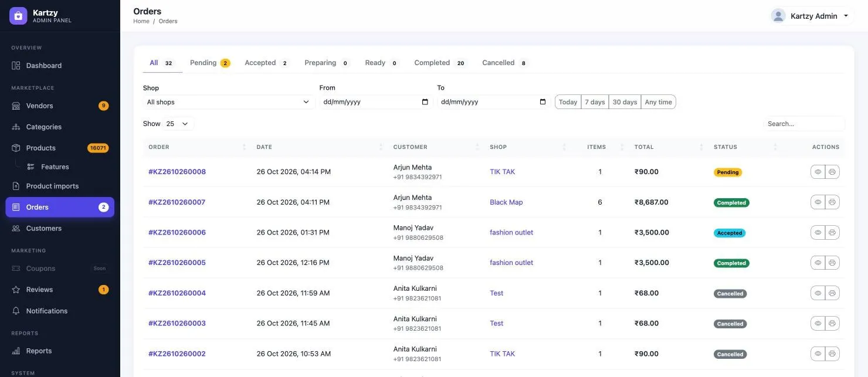Click the Accepted status badge
Image resolution: width=868 pixels, height=377 pixels.
click(x=730, y=233)
